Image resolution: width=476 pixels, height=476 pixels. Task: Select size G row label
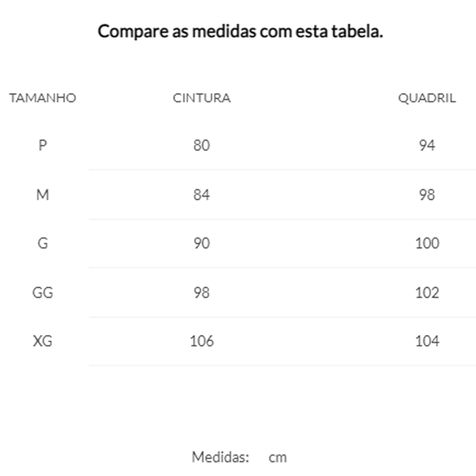[x=42, y=243]
